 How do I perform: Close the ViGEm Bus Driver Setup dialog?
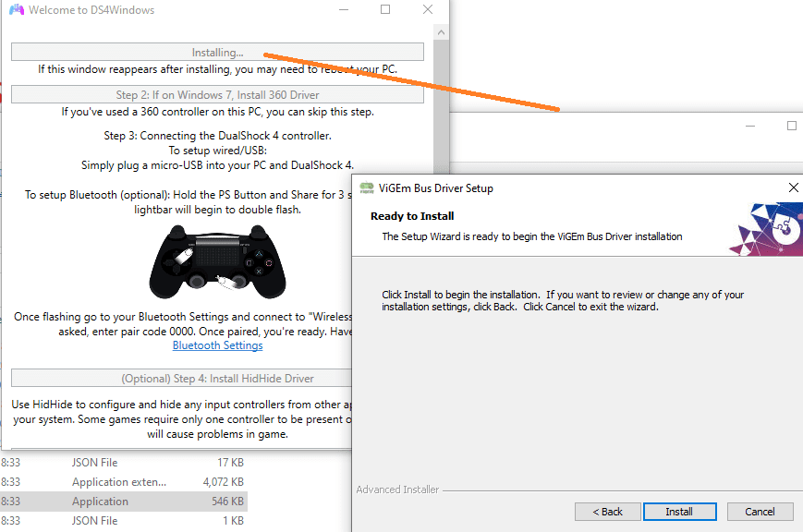click(x=793, y=187)
